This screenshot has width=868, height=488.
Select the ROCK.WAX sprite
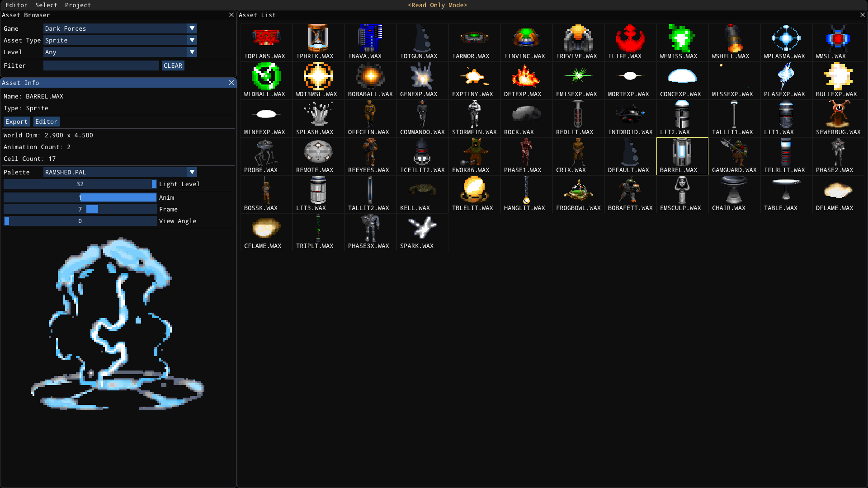tap(526, 118)
